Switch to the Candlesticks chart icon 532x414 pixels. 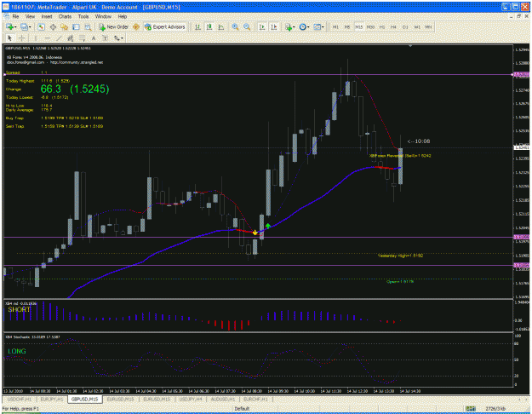coord(209,26)
